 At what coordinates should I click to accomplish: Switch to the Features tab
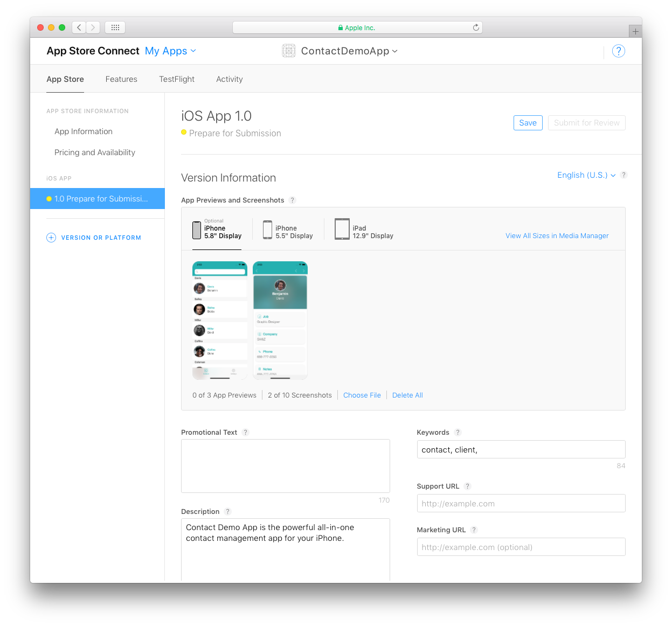click(121, 79)
